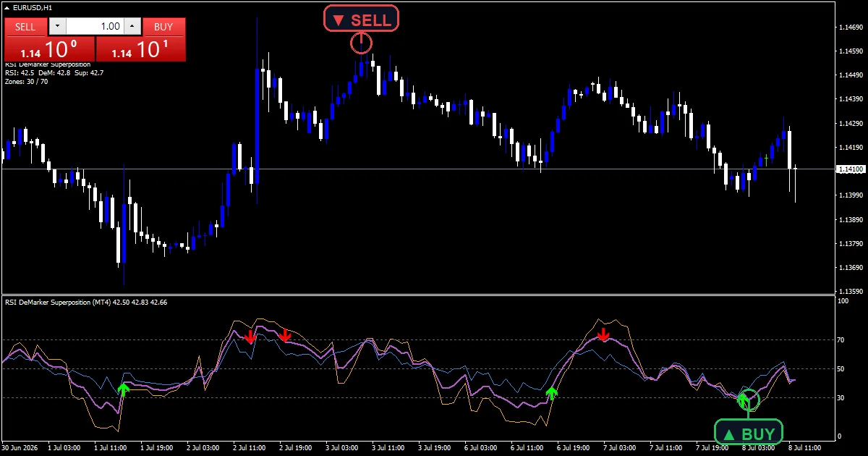Click the '6 Jul 03:00' time axis label
The height and width of the screenshot is (456, 868).
click(481, 448)
